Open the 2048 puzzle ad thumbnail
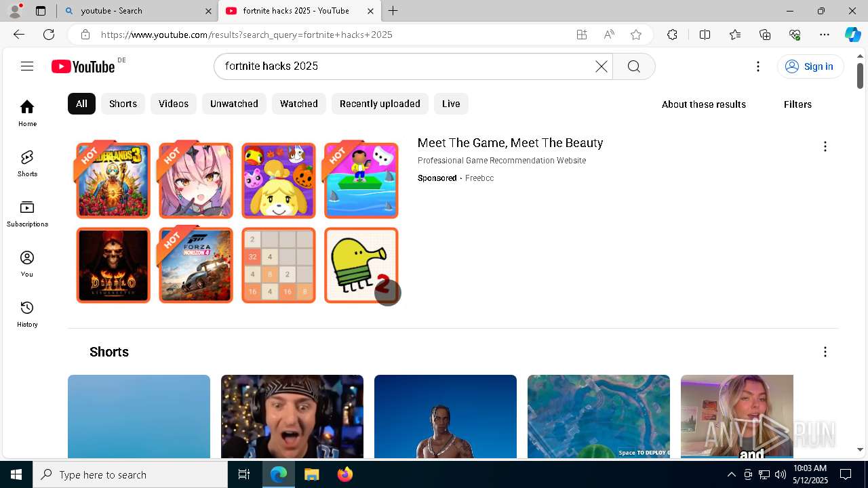The width and height of the screenshot is (868, 488). pyautogui.click(x=279, y=265)
